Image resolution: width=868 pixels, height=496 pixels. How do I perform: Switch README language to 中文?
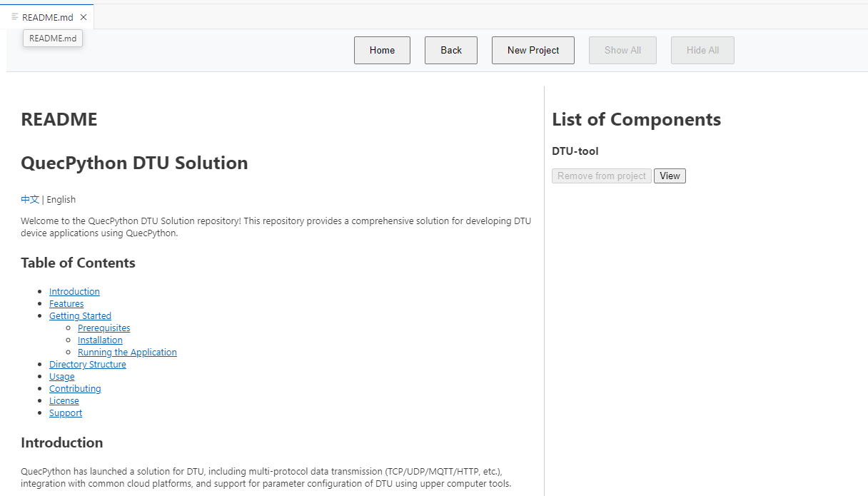[x=30, y=199]
